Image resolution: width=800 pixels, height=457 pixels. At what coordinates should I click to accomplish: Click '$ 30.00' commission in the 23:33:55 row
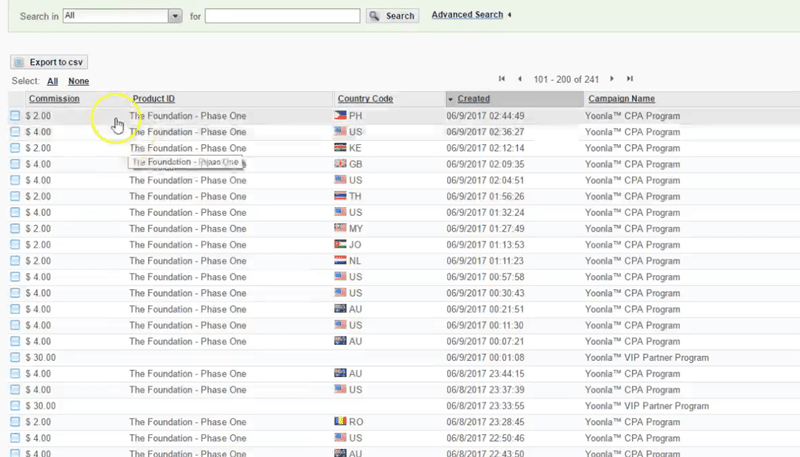41,406
